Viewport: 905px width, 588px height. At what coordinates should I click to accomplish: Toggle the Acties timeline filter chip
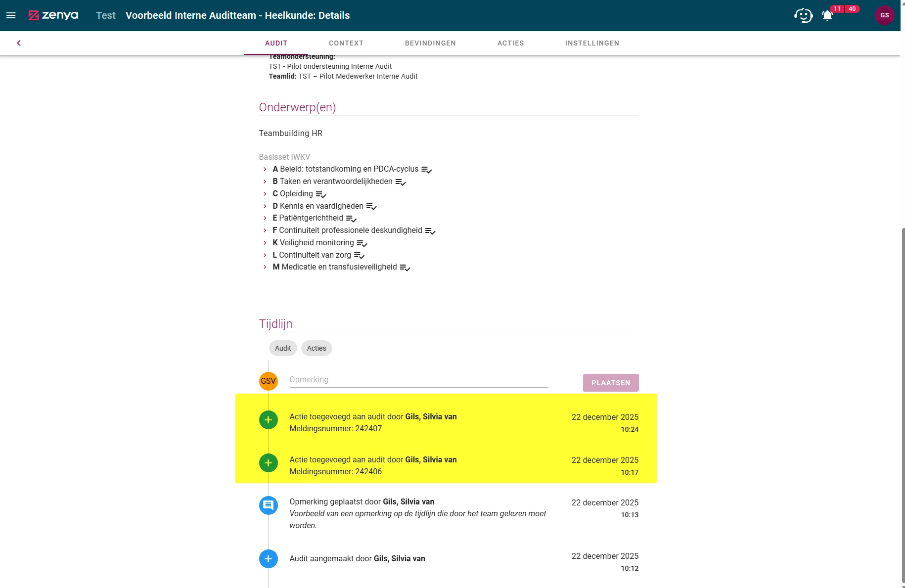click(317, 348)
